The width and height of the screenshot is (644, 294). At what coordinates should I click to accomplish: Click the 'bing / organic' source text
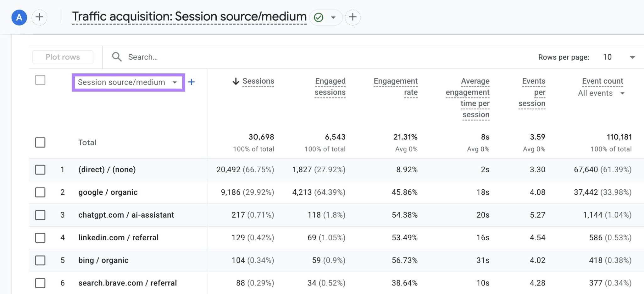(103, 260)
